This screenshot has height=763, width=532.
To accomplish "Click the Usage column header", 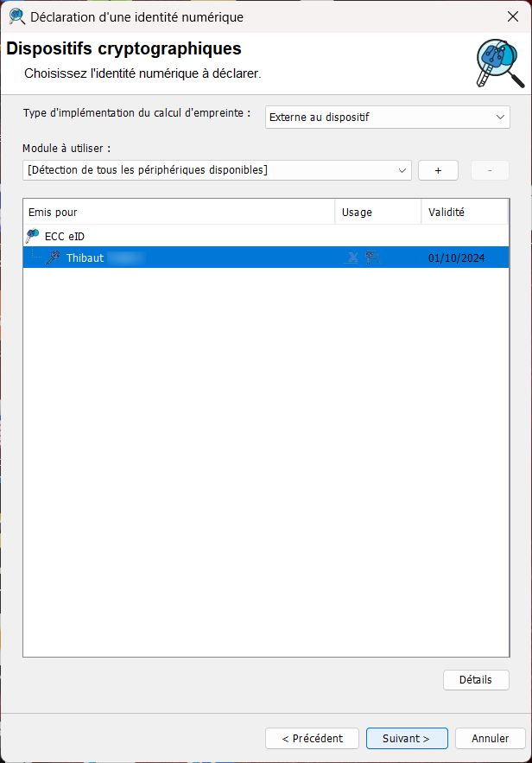I will [378, 213].
